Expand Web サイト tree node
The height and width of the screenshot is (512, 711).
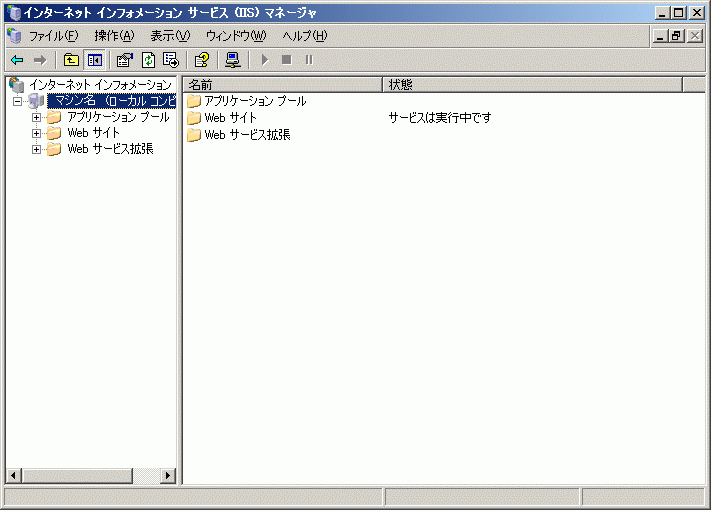(x=36, y=133)
